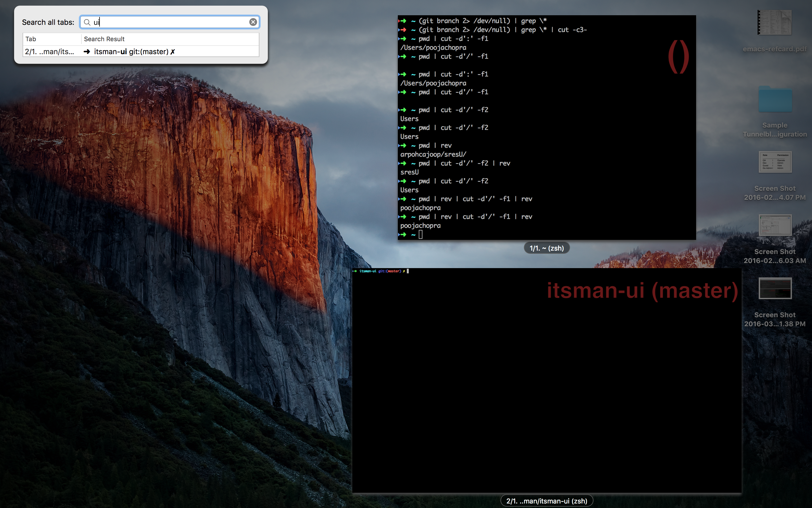Screen dimensions: 812x508
Task: Clear the search field with the X icon
Action: pyautogui.click(x=253, y=22)
